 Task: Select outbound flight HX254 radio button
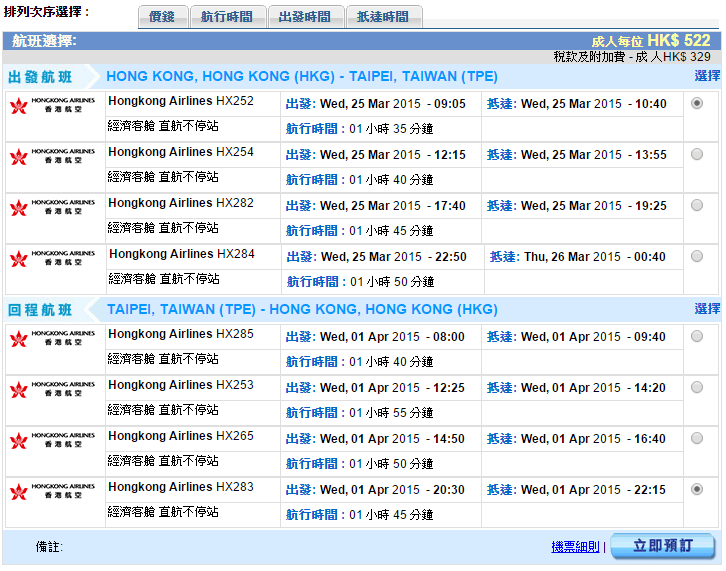[697, 154]
